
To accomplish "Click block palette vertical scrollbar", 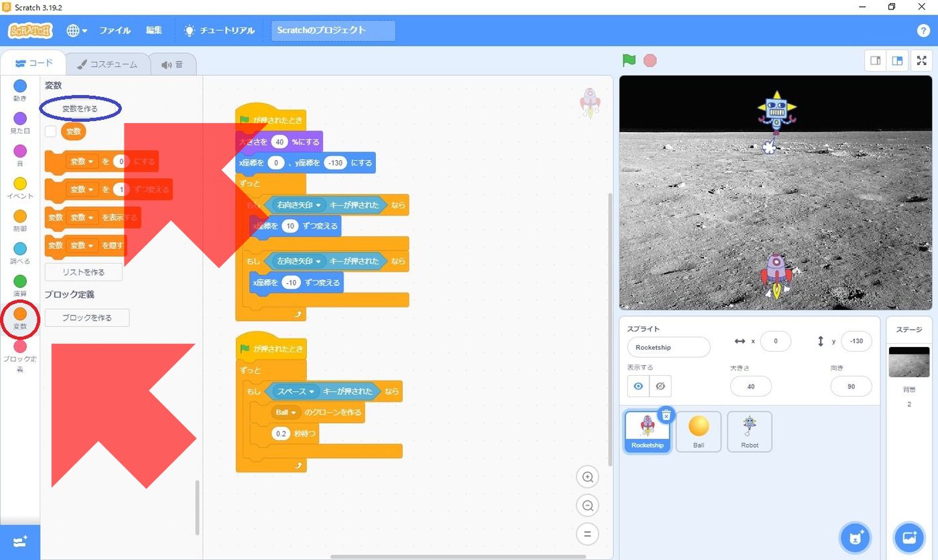I will coord(197,507).
